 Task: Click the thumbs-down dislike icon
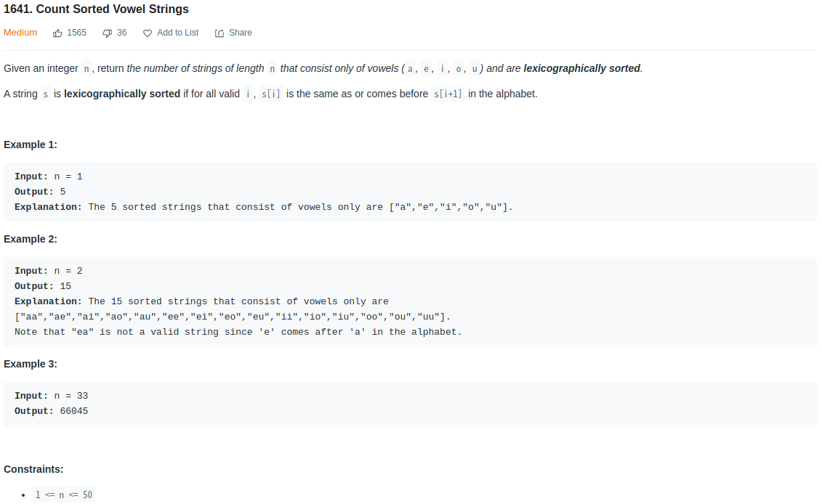(x=108, y=33)
